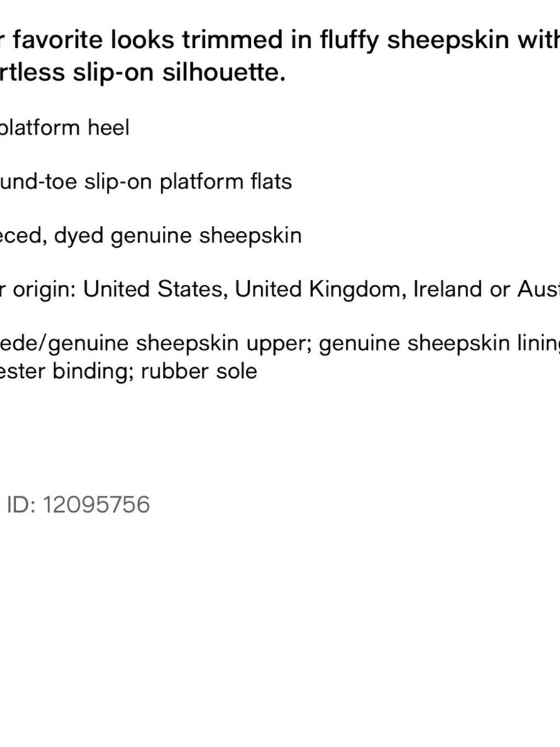
Task: Click the 'slip-on silhouette.' headline text
Action: [x=179, y=72]
